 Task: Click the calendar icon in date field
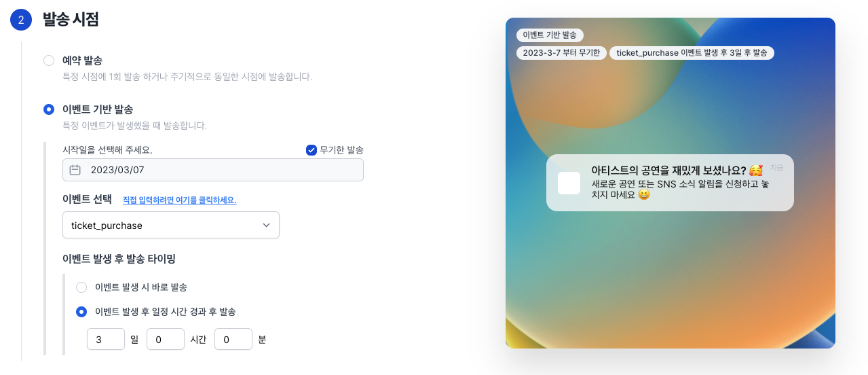click(x=75, y=170)
